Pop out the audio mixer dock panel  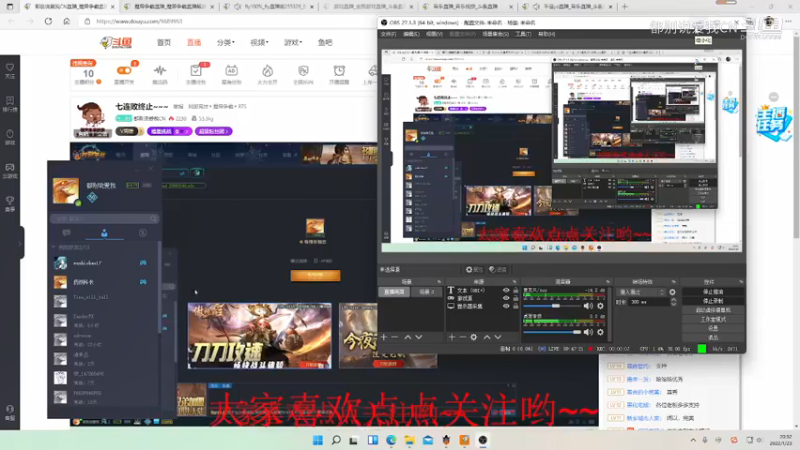(x=608, y=282)
